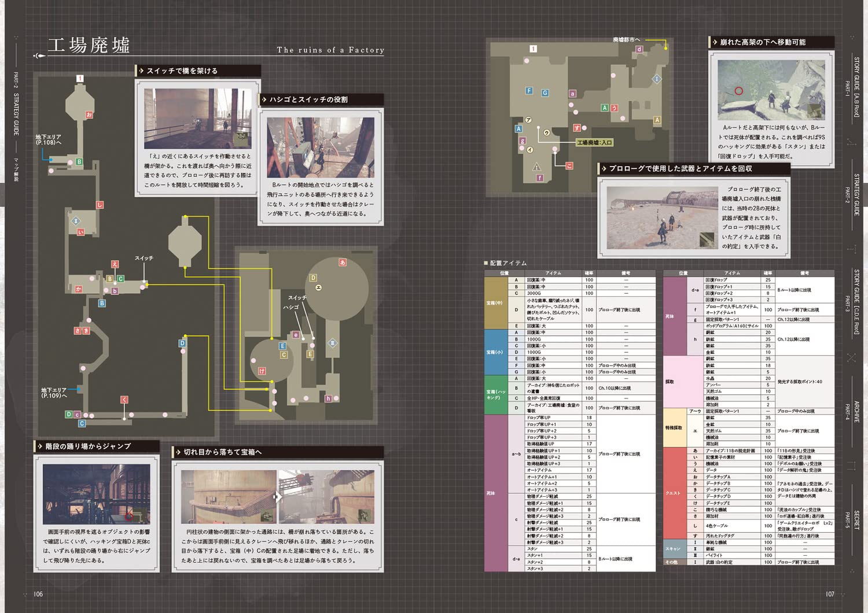Click the 工場廃墟:入口 entrance marker

point(595,142)
